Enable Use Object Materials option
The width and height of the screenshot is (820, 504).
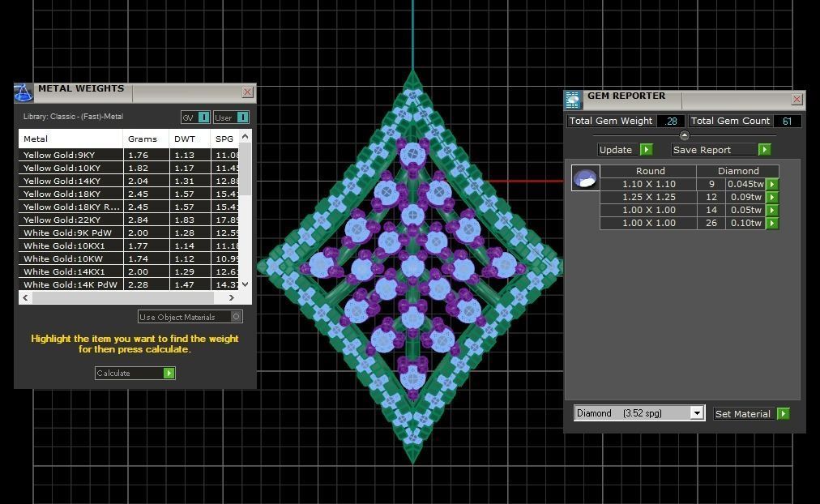236,316
